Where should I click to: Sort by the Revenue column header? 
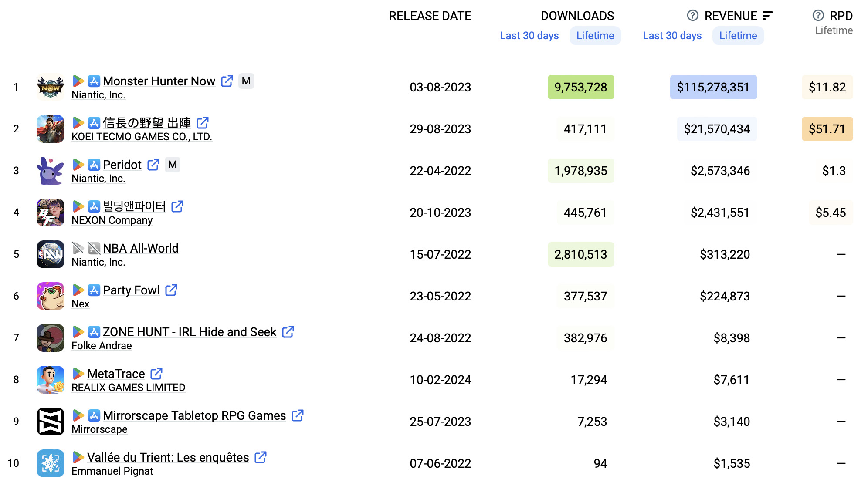(x=731, y=16)
